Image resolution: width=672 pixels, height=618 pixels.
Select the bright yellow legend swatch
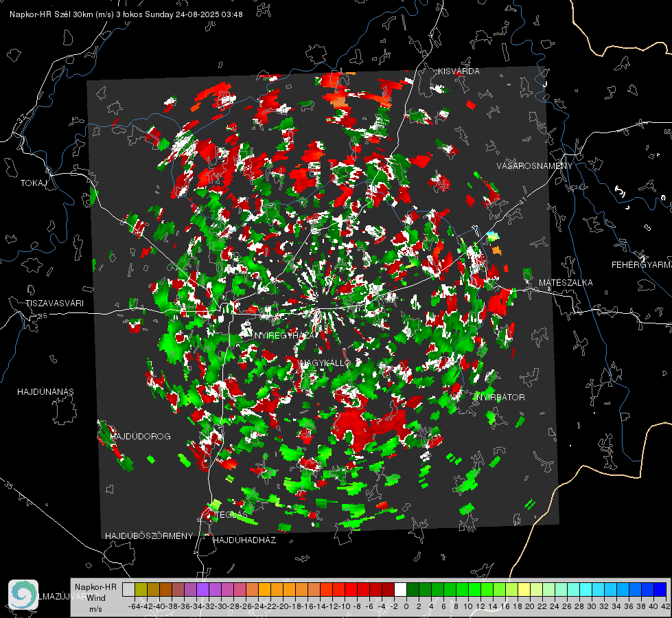pos(524,589)
